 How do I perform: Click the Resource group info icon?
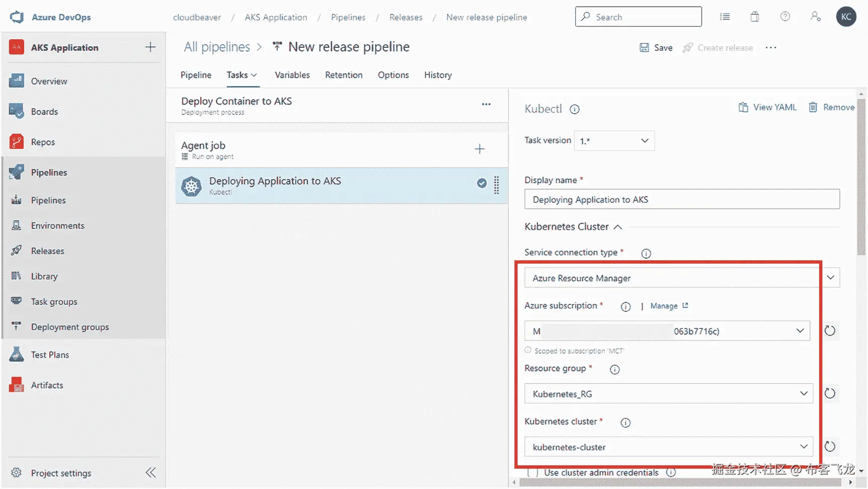click(x=614, y=370)
